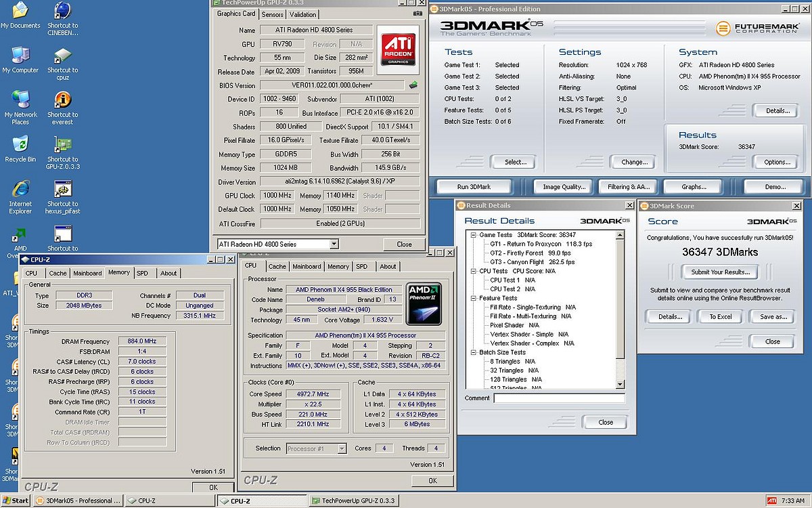Open the Cinebench desktop shortcut
The image size is (812, 508).
pyautogui.click(x=63, y=11)
